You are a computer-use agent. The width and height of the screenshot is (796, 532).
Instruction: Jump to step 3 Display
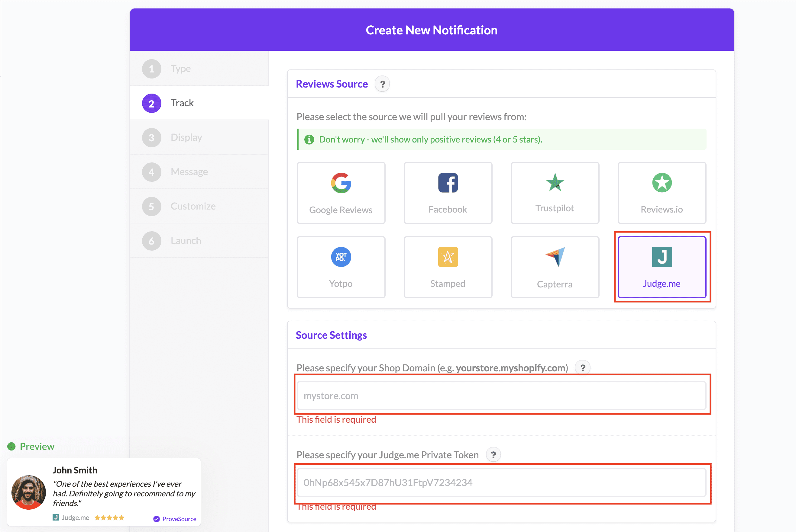(x=186, y=137)
